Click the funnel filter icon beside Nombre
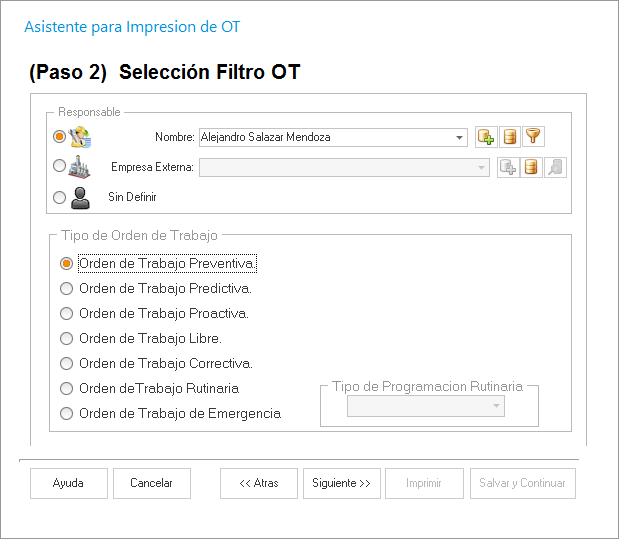The height and width of the screenshot is (539, 619). [533, 137]
